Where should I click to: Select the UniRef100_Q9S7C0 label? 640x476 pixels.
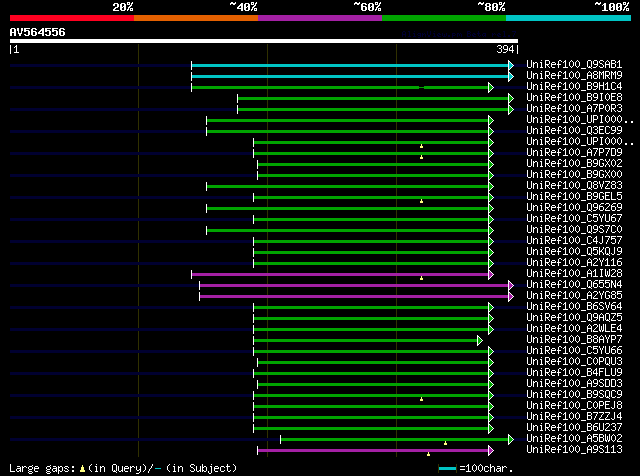[574, 230]
